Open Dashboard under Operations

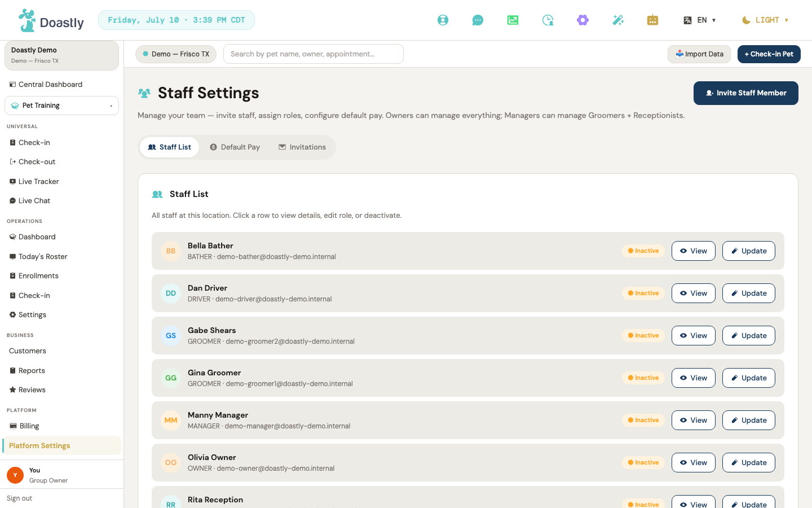[61, 237]
